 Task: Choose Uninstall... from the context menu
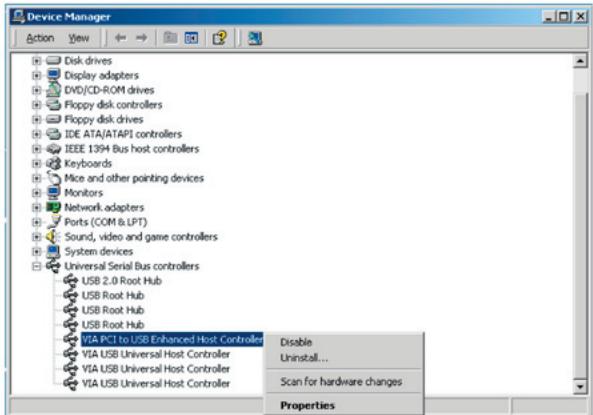click(x=304, y=357)
